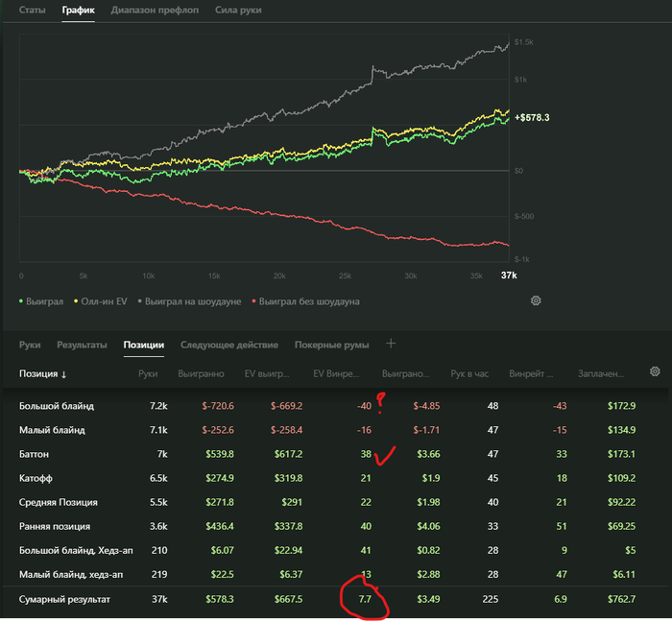Sort by EV выигр... column header

pyautogui.click(x=267, y=373)
